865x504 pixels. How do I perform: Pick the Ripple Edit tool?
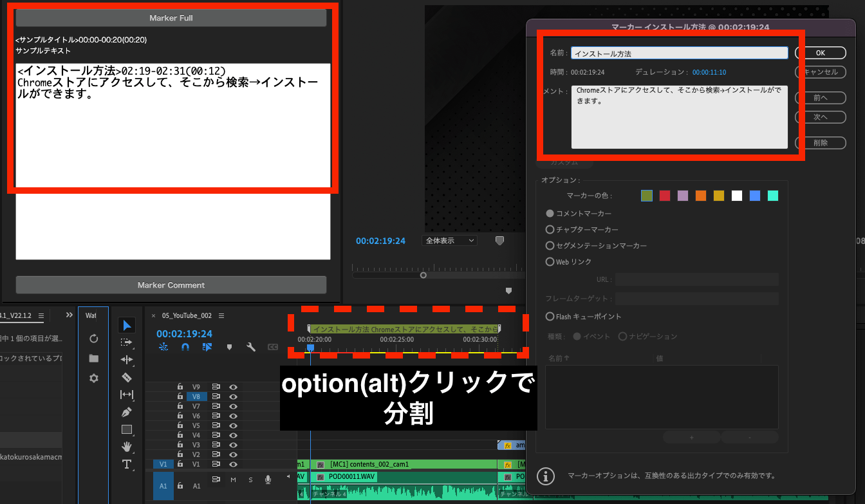point(127,360)
